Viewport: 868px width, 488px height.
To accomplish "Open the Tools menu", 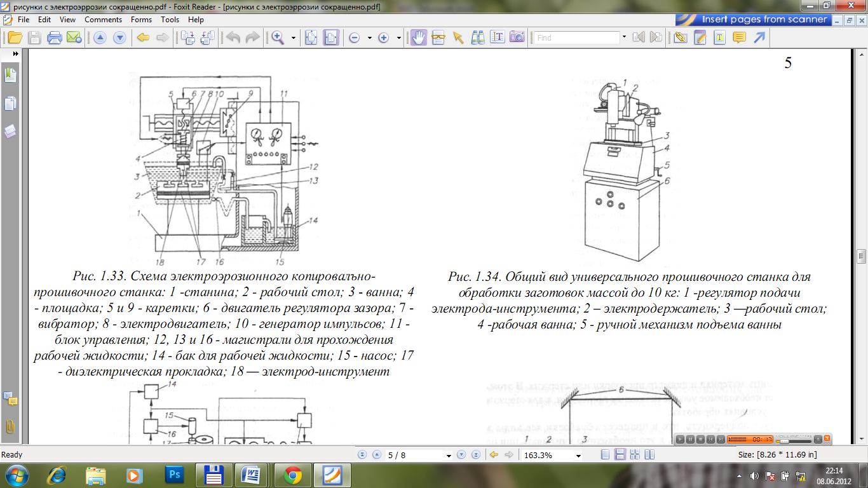I will (x=170, y=20).
